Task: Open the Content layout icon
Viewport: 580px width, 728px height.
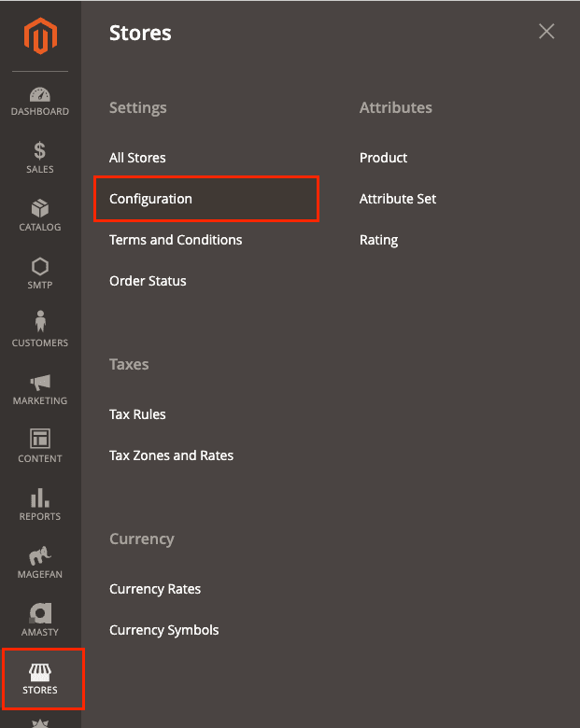Action: click(x=40, y=439)
